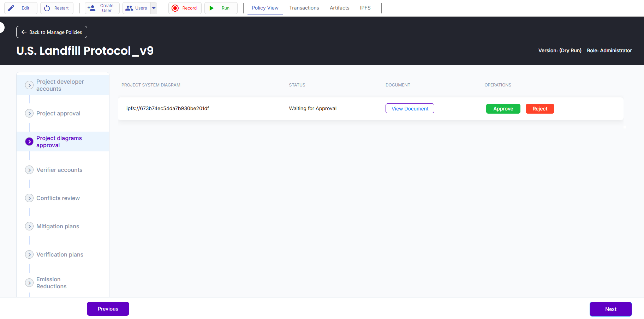The image size is (644, 319).
Task: Expand the Mitigation plans step chevron
Action: coord(29,227)
